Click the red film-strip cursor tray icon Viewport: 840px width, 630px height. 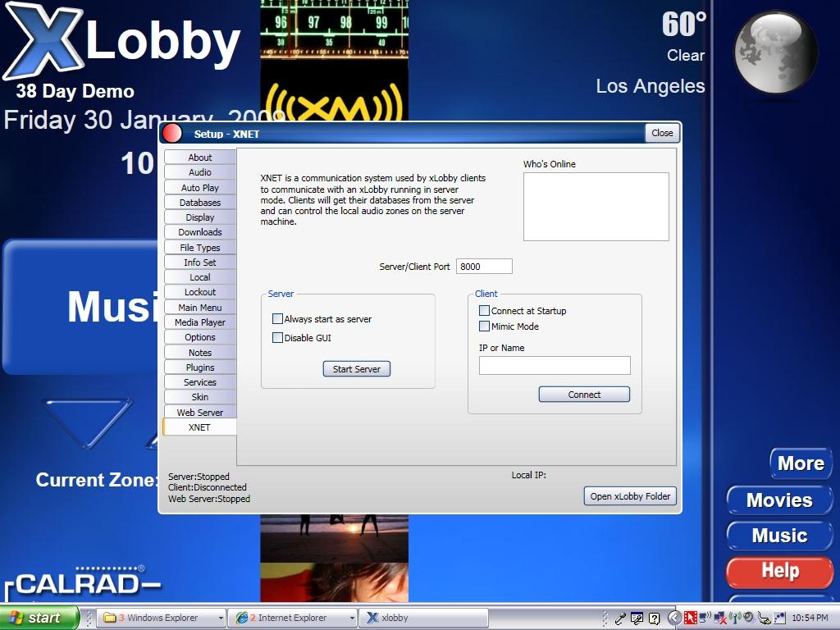tap(689, 619)
